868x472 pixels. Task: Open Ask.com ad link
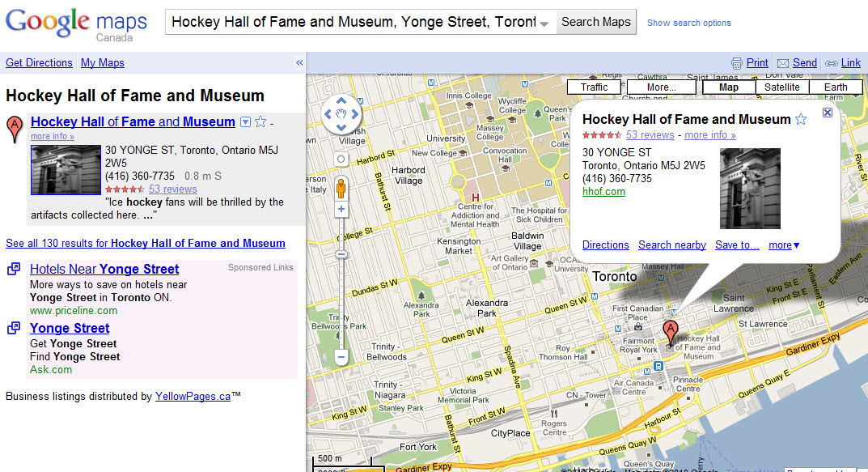(x=51, y=369)
